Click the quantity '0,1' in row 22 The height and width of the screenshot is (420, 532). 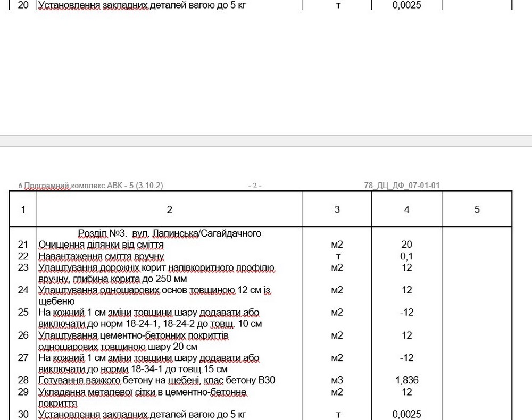[406, 256]
